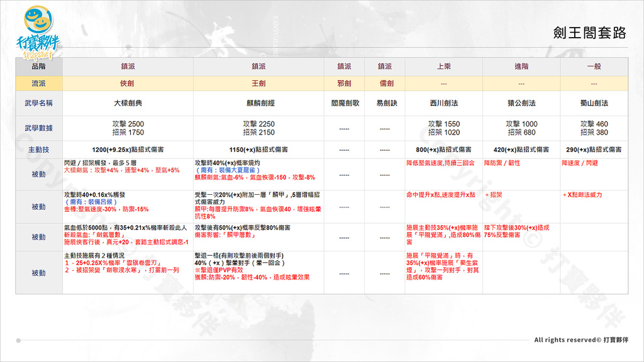Click the red line 大樑劍氣:攻擊+4%
Screen dimensions: 644x362
point(122,170)
